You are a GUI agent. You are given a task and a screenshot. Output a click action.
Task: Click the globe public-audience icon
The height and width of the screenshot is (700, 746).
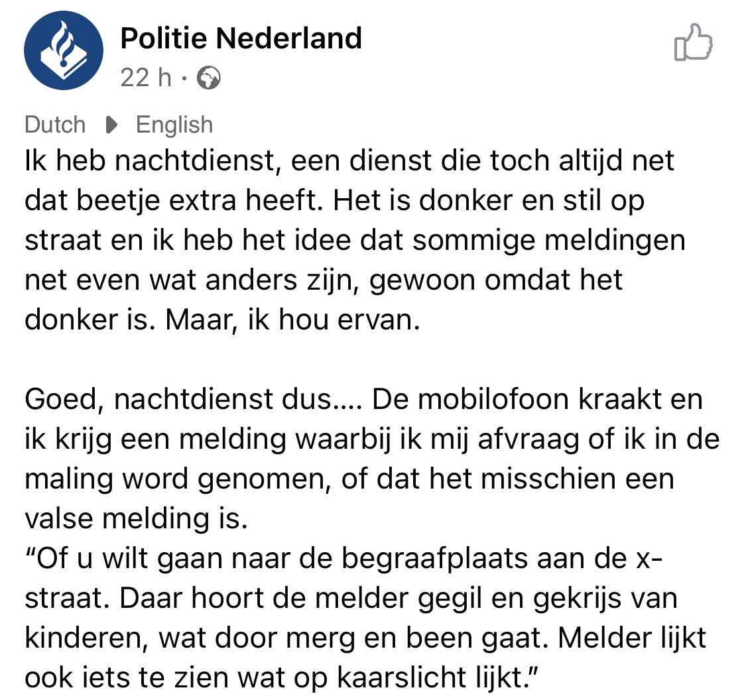coord(209,79)
